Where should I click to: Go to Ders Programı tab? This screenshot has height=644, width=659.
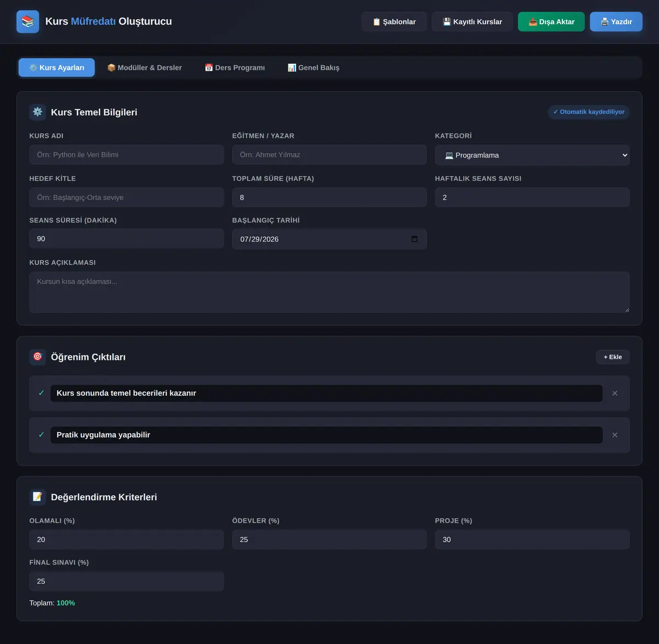click(x=234, y=68)
